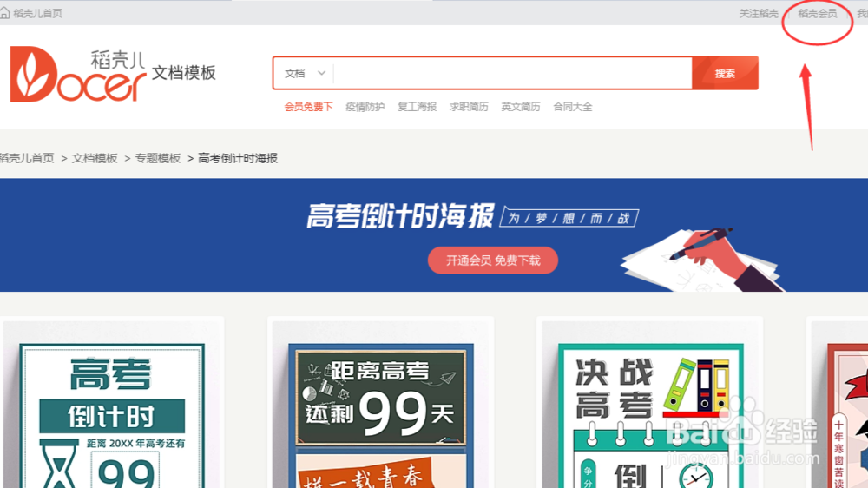
Task: Select the 疫情防护 hot keyword
Action: (x=365, y=107)
